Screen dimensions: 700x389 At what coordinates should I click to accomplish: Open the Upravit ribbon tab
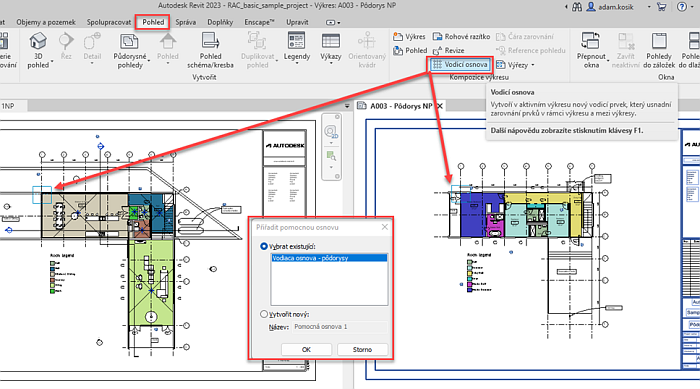point(297,22)
